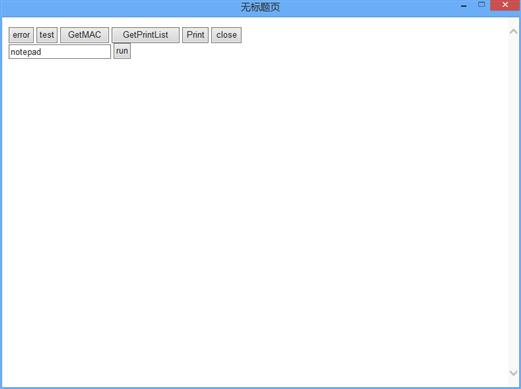This screenshot has height=389, width=521.
Task: Click the scrollbar up arrow
Action: click(513, 32)
